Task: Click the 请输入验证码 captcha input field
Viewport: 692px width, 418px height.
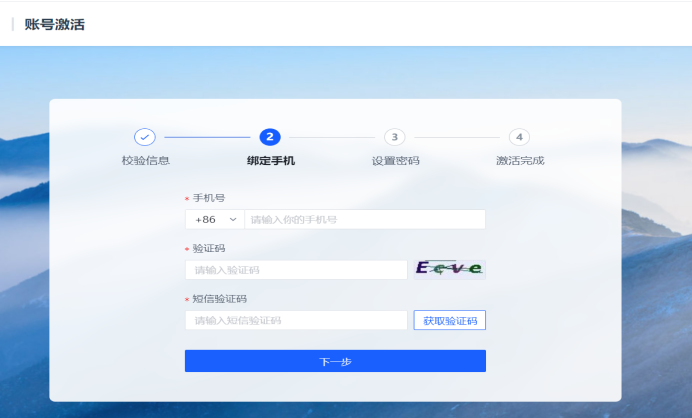Action: pyautogui.click(x=296, y=270)
